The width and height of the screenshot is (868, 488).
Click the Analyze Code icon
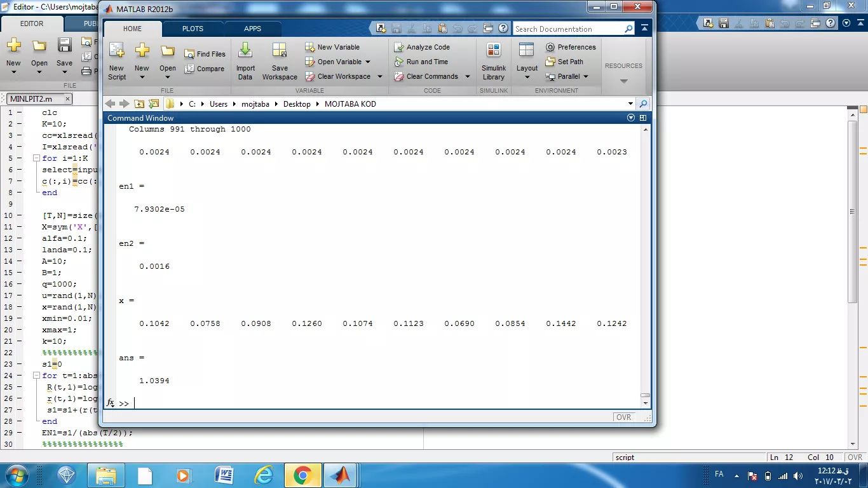click(x=399, y=47)
